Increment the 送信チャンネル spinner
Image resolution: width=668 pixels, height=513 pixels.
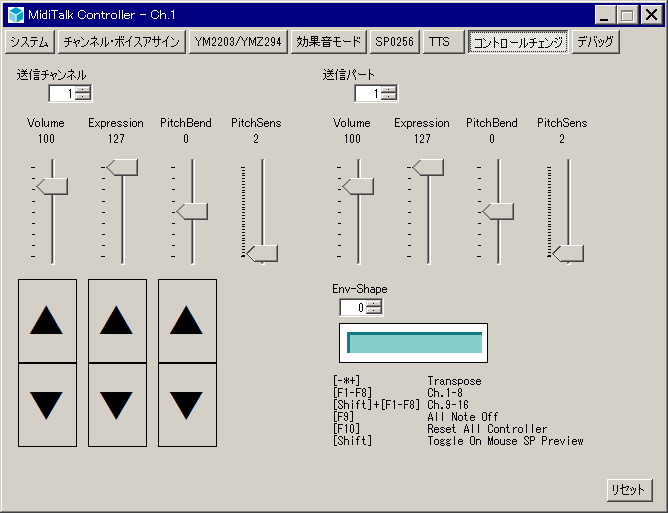[83, 89]
